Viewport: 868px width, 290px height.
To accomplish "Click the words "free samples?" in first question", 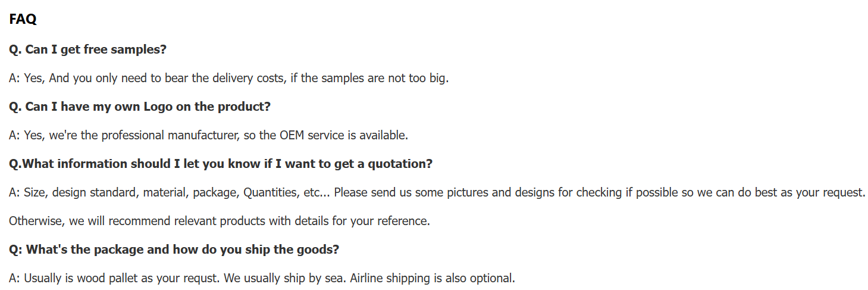I will pyautogui.click(x=125, y=50).
